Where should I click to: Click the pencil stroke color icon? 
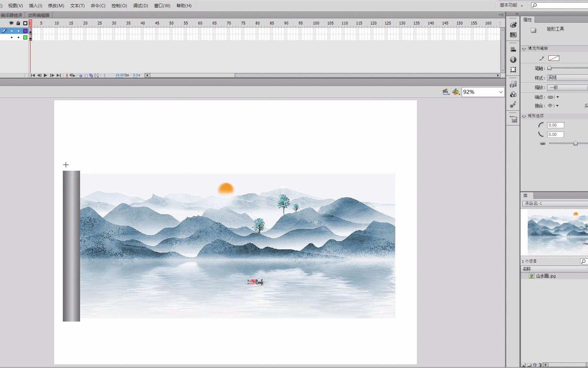tap(542, 58)
